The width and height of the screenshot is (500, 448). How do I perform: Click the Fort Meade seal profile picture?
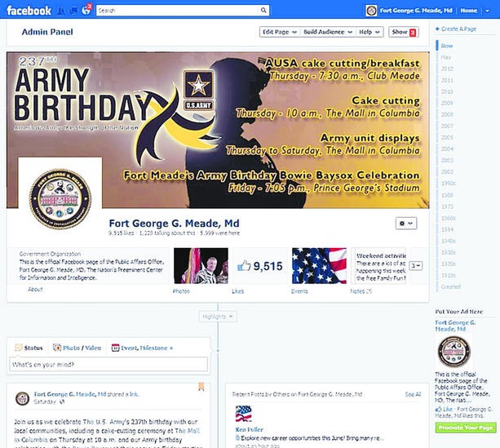pos(60,198)
